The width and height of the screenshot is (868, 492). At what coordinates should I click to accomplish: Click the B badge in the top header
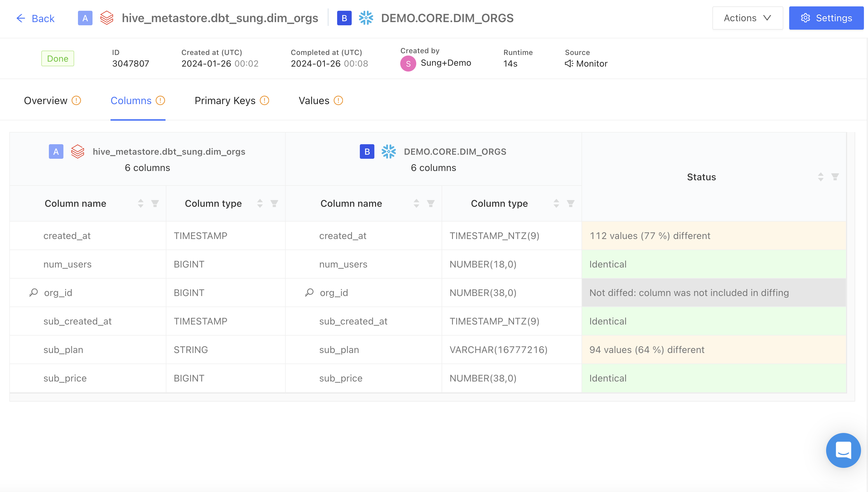[x=344, y=18]
